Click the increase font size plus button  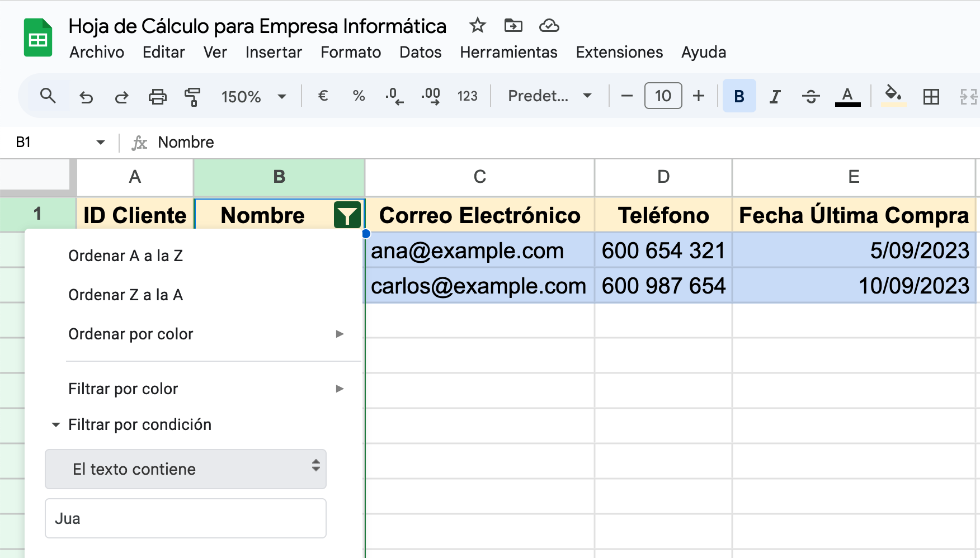tap(698, 96)
